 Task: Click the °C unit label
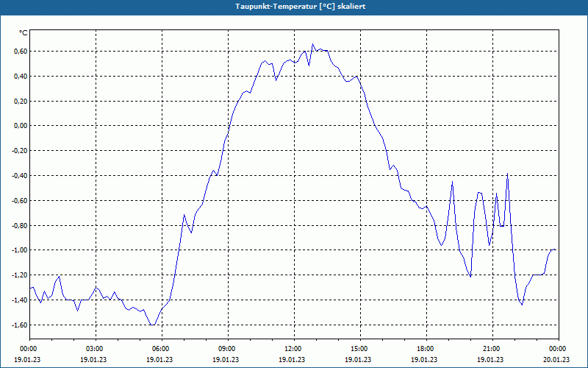tap(24, 33)
